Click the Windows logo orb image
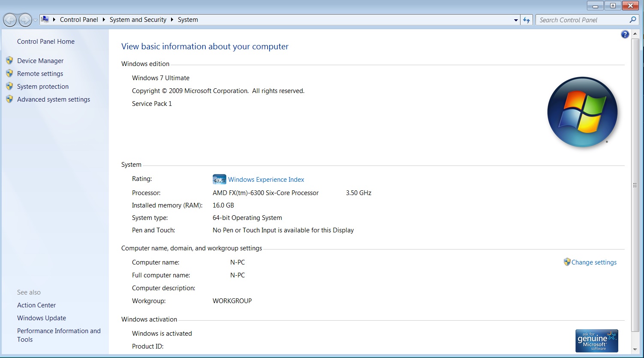This screenshot has width=644, height=358. click(582, 111)
